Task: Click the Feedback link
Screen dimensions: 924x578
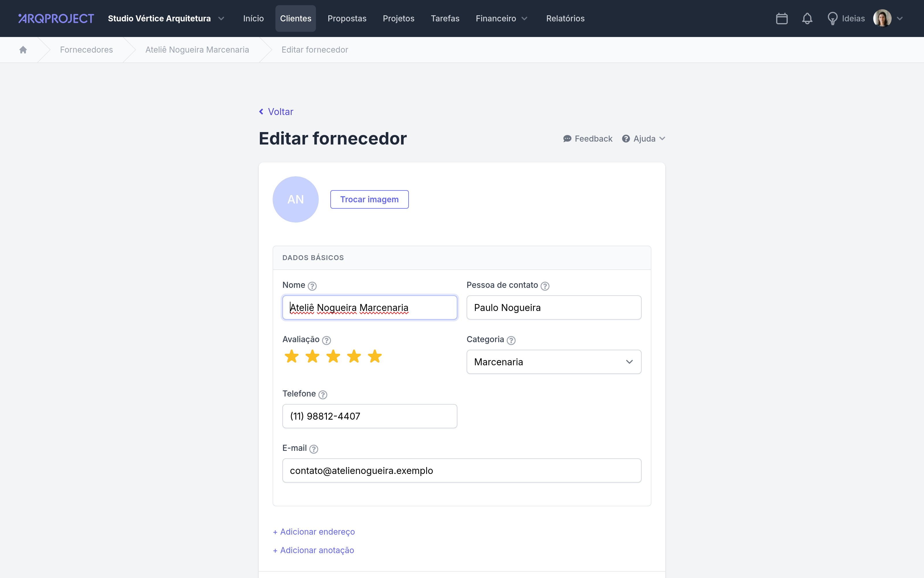Action: pyautogui.click(x=588, y=138)
